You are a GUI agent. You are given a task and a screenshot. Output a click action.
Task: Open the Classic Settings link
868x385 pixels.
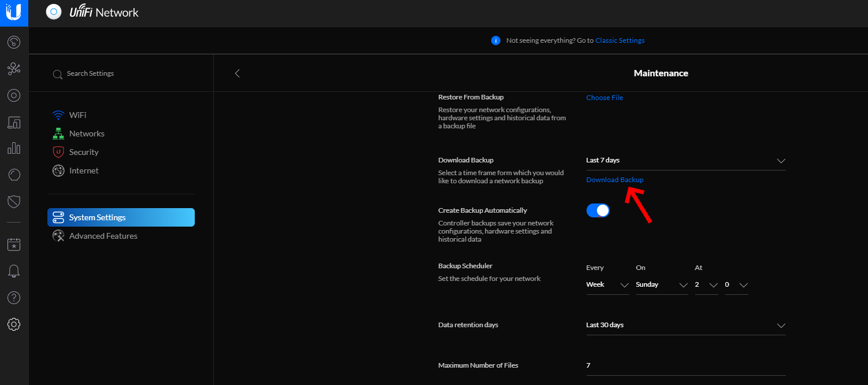tap(620, 40)
